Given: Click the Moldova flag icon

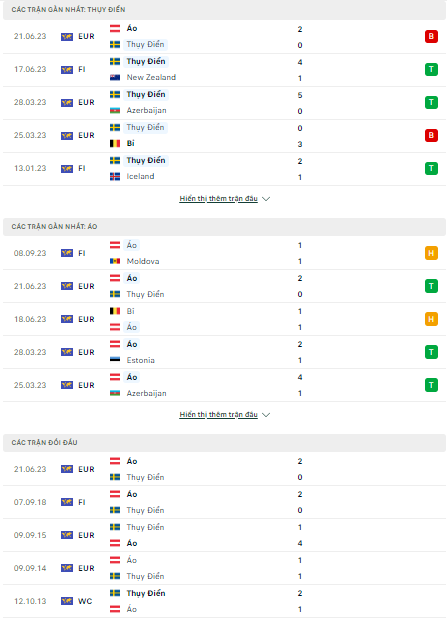Looking at the screenshot, I should pos(115,261).
